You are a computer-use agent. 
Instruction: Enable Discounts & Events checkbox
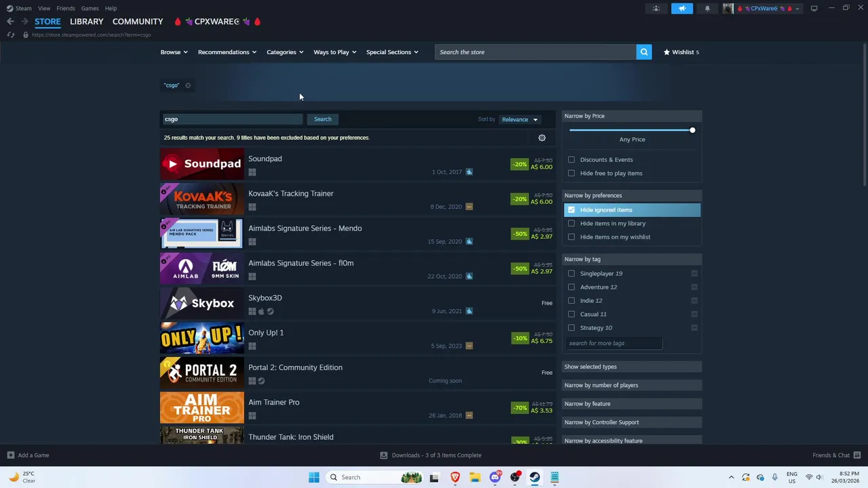[x=572, y=160]
